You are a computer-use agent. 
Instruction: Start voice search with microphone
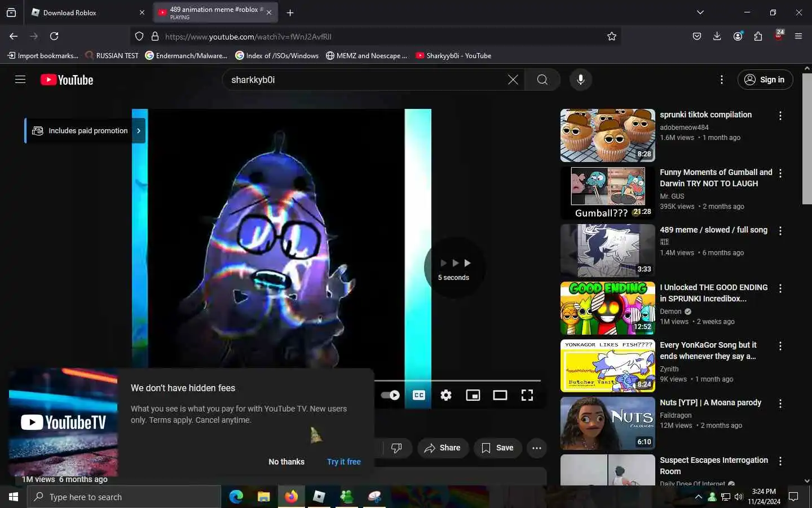click(x=580, y=80)
